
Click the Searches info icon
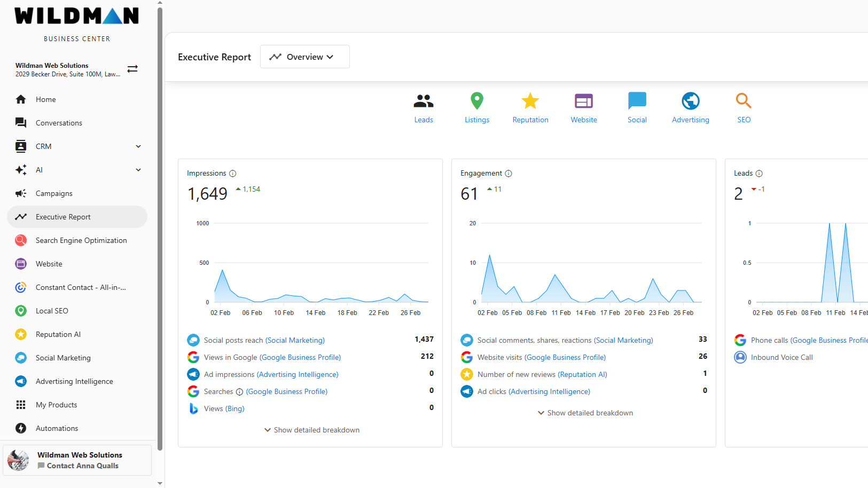[x=239, y=392]
